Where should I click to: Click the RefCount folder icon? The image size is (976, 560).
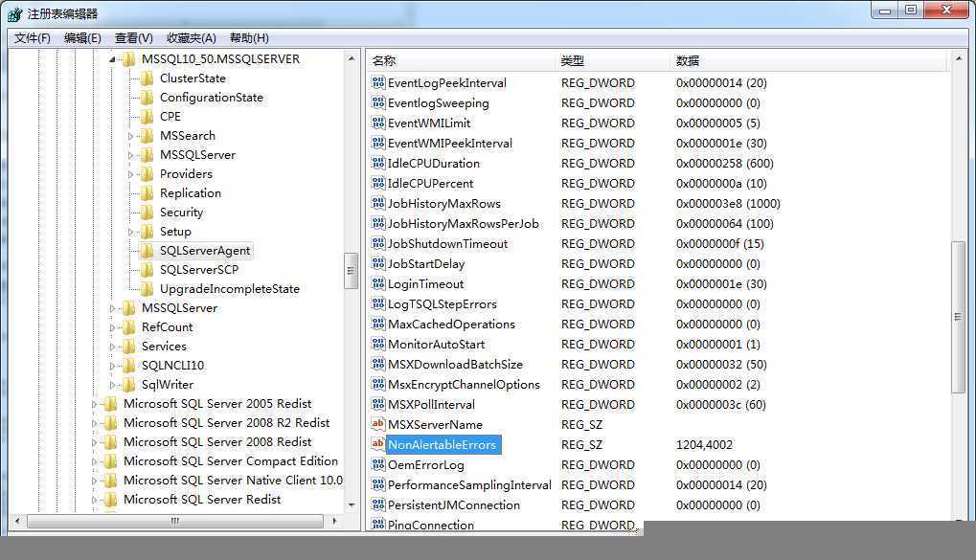129,327
